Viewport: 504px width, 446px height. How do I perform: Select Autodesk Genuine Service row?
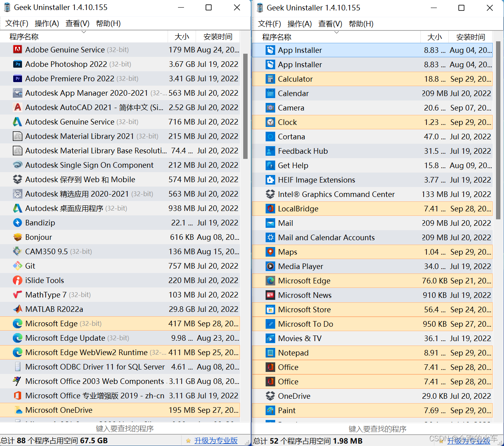[x=120, y=122]
